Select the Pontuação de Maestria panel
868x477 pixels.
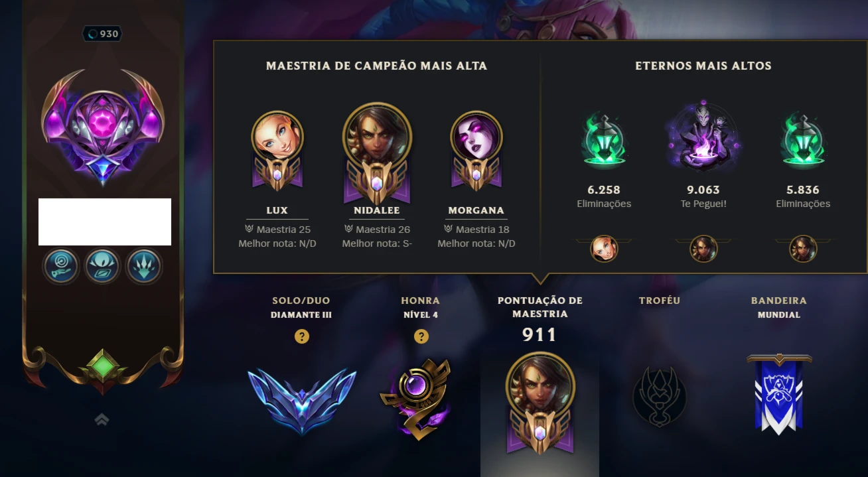click(x=540, y=382)
